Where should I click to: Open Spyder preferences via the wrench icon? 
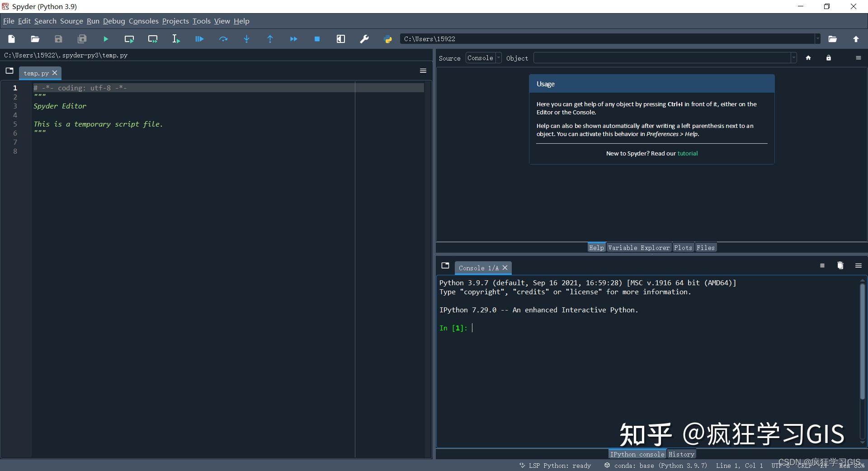364,39
